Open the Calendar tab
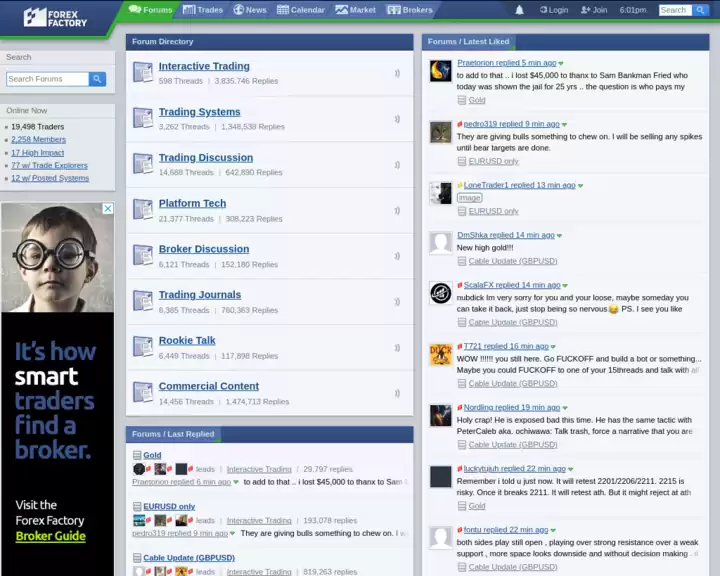The width and height of the screenshot is (720, 576). [301, 10]
